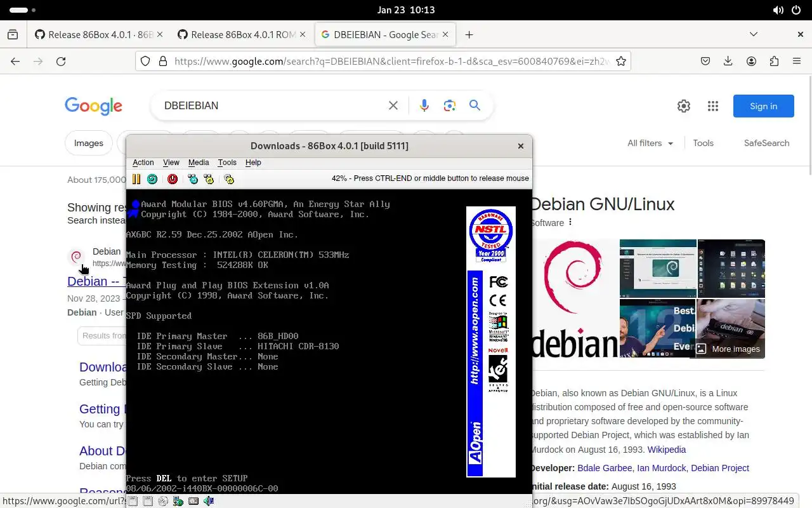Image resolution: width=812 pixels, height=508 pixels.
Task: Open a new Firefox tab
Action: (x=469, y=35)
